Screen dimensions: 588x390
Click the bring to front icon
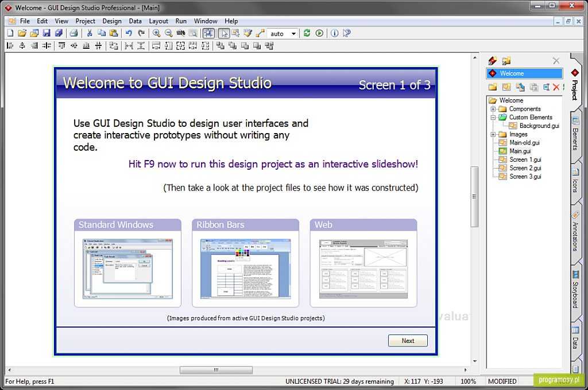click(220, 46)
